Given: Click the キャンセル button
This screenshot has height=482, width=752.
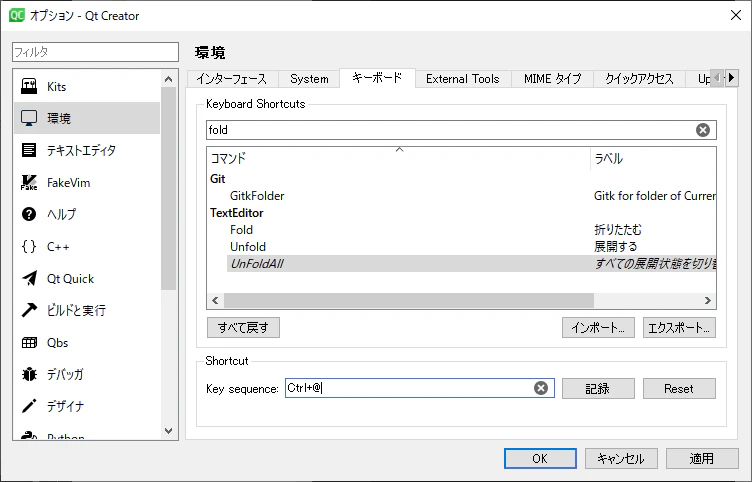Looking at the screenshot, I should point(621,458).
